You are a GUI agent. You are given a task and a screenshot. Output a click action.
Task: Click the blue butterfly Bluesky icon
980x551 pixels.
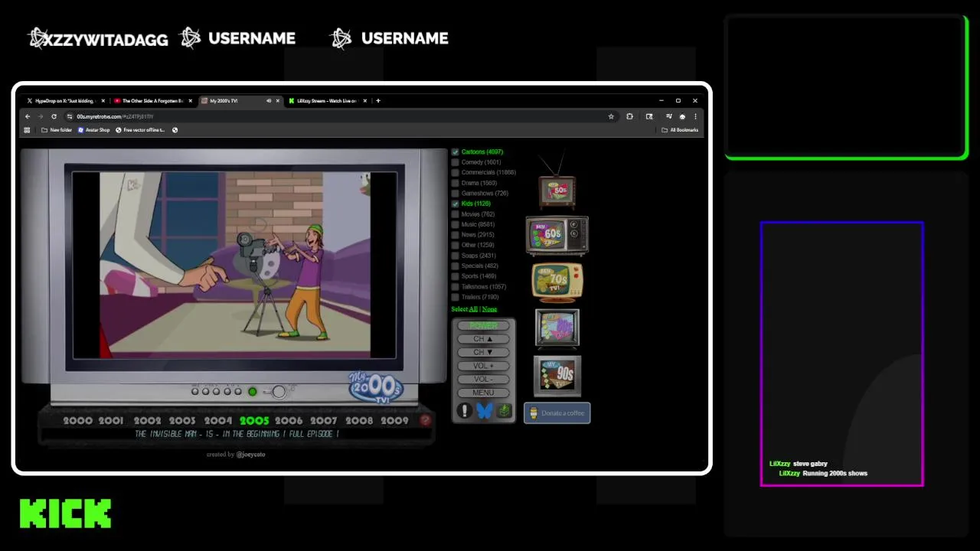coord(484,411)
